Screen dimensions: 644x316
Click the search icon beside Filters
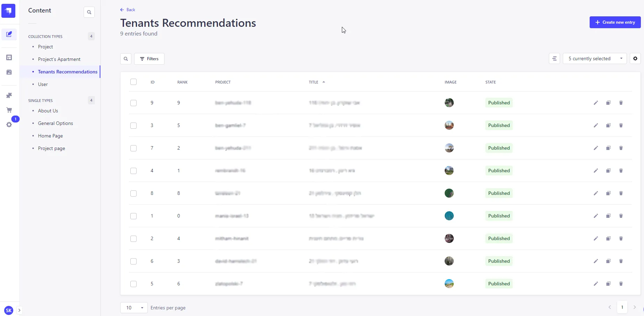pos(126,59)
